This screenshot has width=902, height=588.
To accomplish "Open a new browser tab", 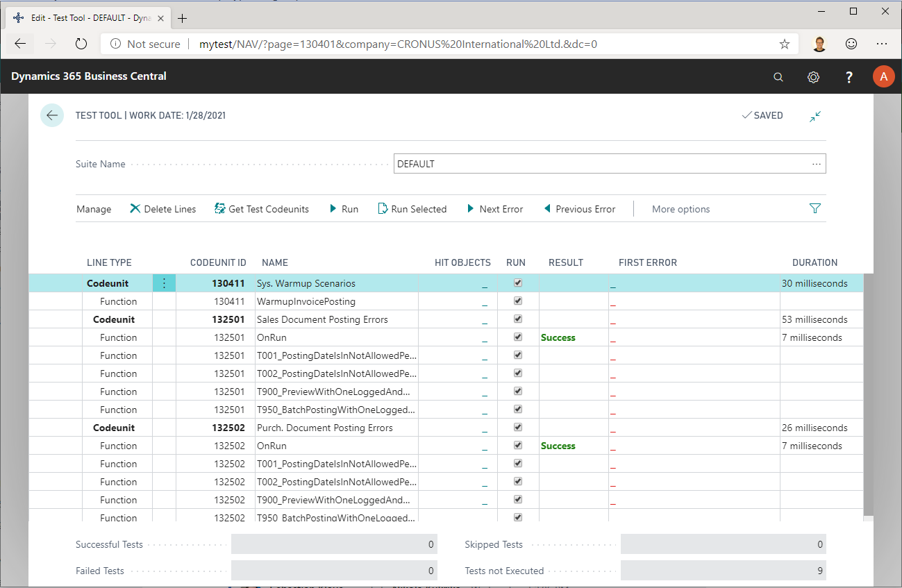I will [x=183, y=18].
